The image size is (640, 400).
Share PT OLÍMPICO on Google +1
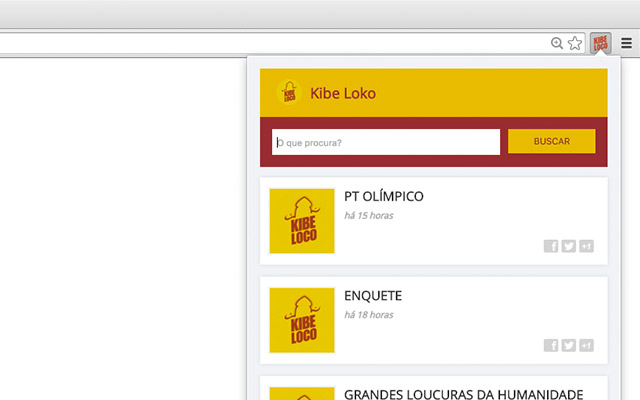(x=587, y=246)
